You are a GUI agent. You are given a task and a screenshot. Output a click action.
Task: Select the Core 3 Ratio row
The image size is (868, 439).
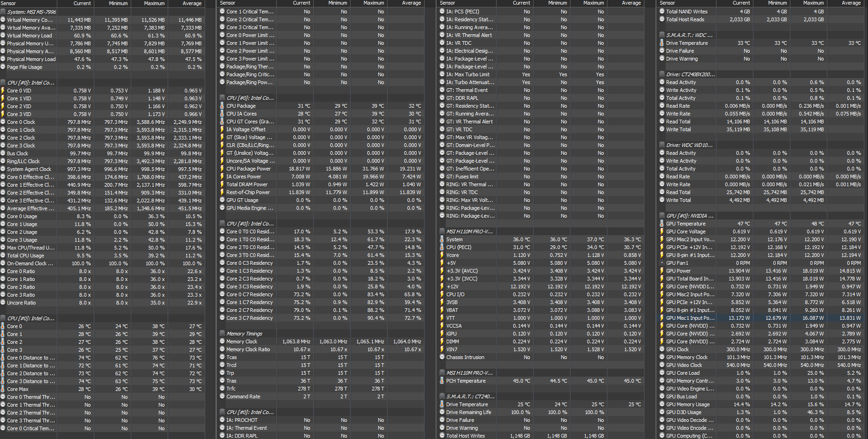pos(102,295)
